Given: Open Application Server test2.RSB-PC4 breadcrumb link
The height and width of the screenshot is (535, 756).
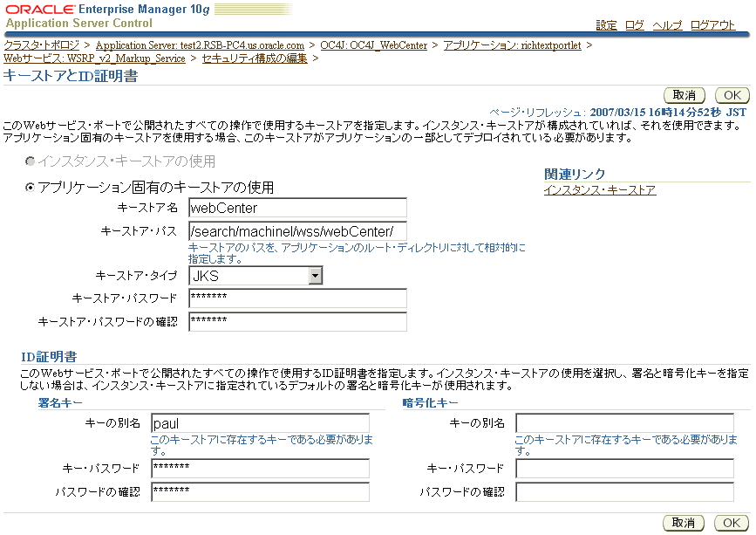Looking at the screenshot, I should click(200, 45).
